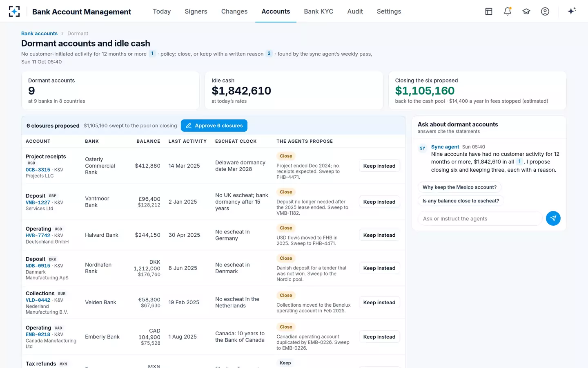Open the layout panel icon
This screenshot has height=368, width=588.
click(489, 11)
